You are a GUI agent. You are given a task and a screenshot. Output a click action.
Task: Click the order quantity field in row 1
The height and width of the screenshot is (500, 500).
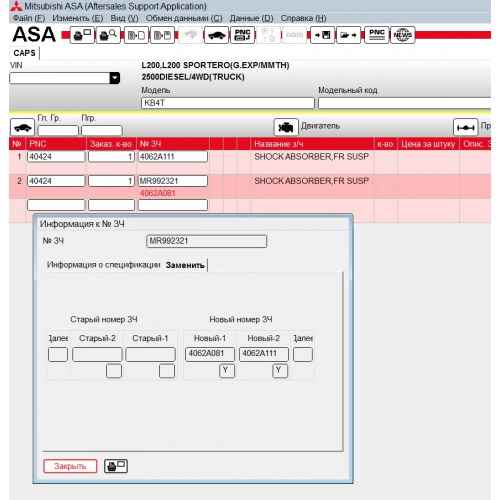pyautogui.click(x=111, y=157)
